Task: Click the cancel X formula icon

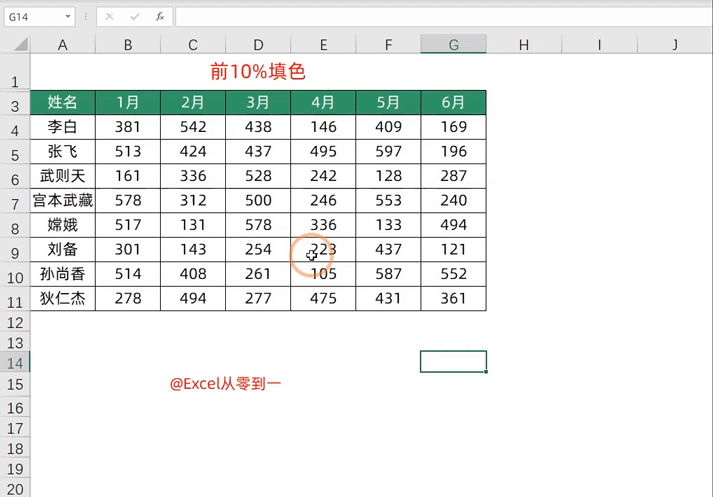Action: click(x=109, y=17)
